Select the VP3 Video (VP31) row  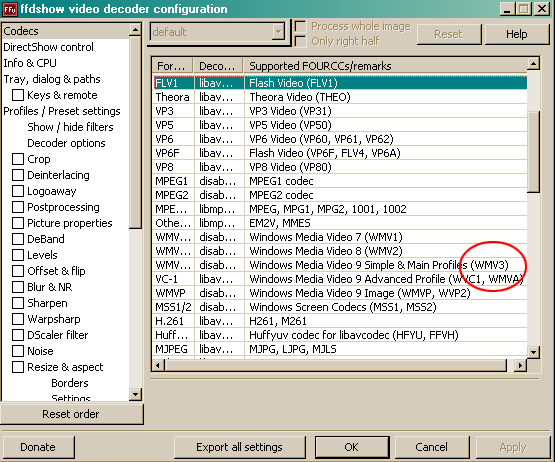(x=340, y=111)
